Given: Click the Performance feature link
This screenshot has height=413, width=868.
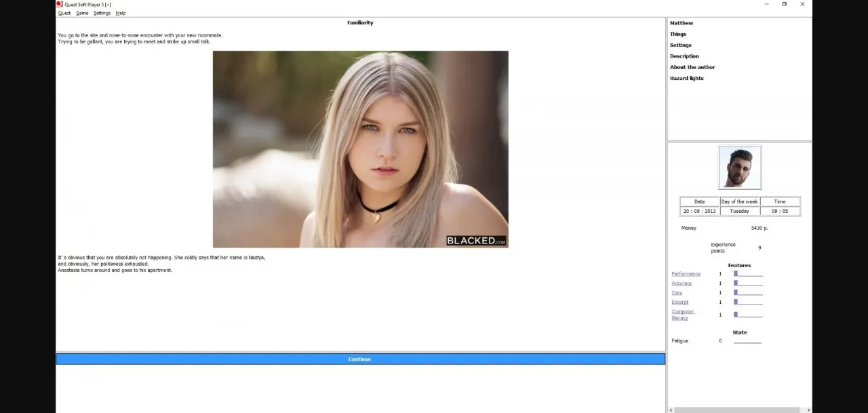Looking at the screenshot, I should (x=686, y=274).
